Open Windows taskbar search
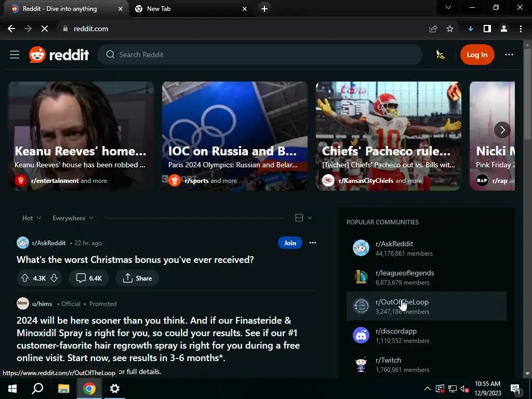 37,389
